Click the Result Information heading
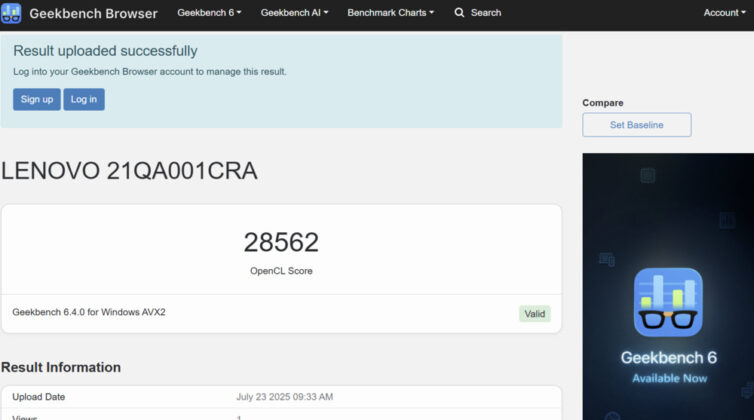This screenshot has width=754, height=420. [x=61, y=367]
